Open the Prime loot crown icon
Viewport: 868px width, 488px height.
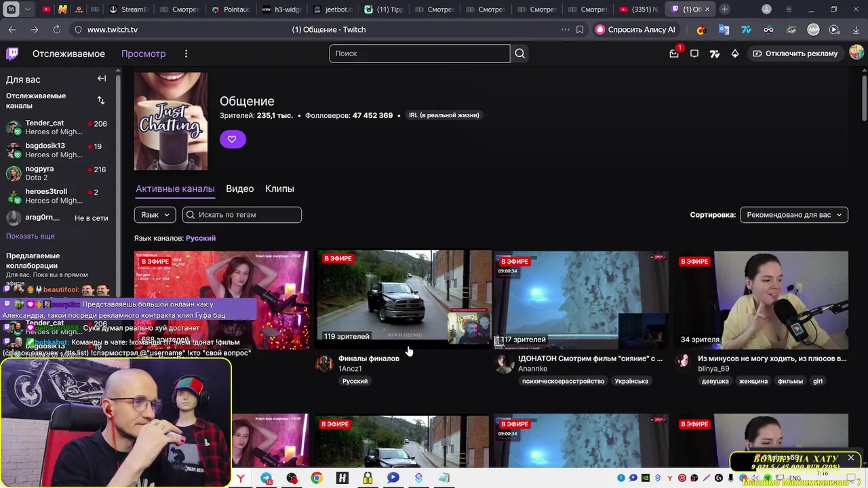coord(735,54)
